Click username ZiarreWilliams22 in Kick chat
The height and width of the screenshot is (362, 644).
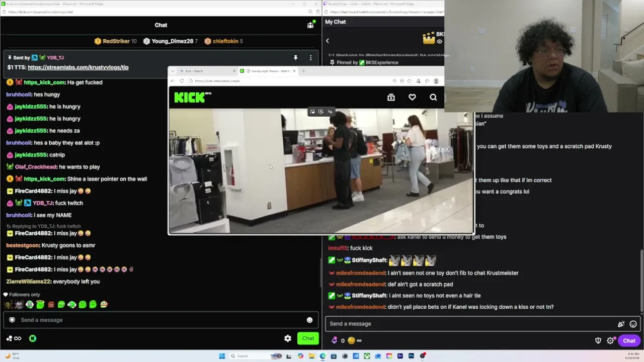tap(28, 282)
